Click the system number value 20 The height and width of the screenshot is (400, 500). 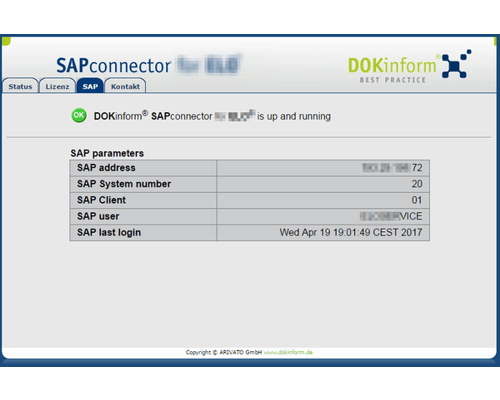pyautogui.click(x=417, y=184)
